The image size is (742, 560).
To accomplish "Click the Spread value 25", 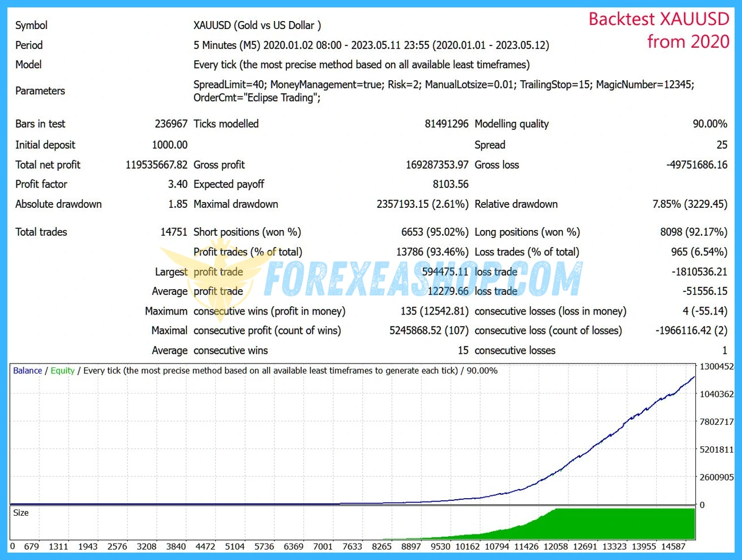I will tap(722, 145).
